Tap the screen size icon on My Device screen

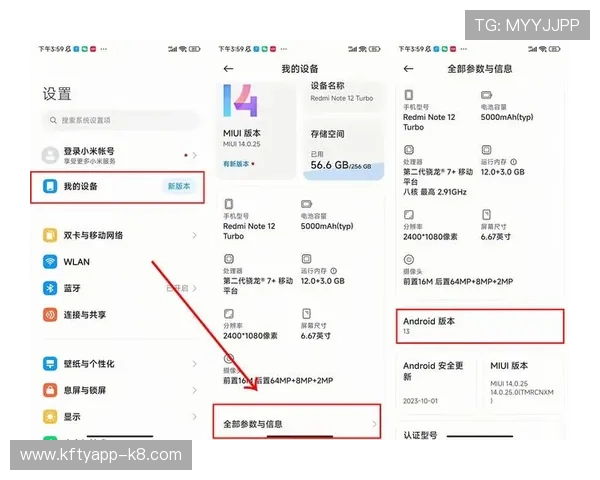[x=307, y=313]
